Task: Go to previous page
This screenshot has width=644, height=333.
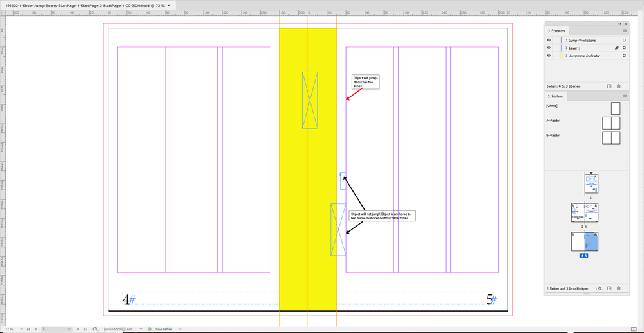Action: click(35, 329)
